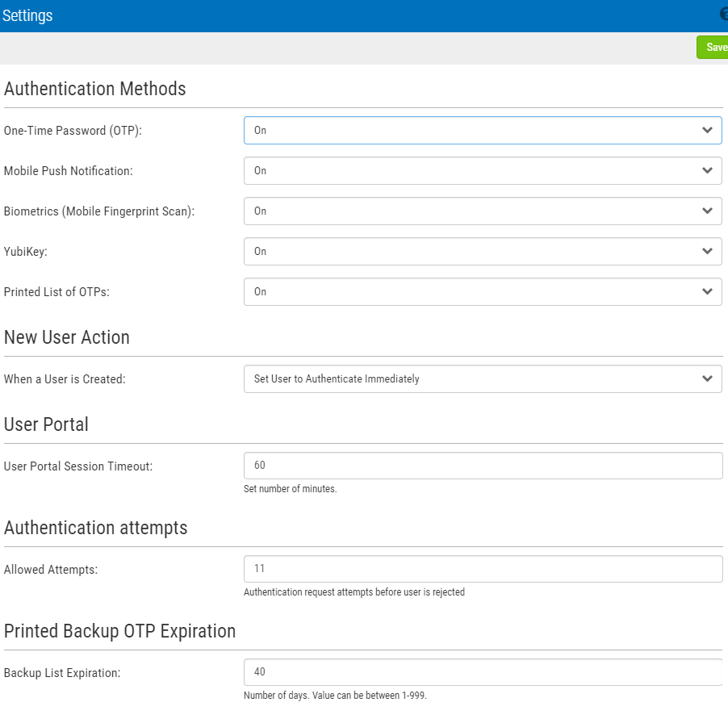This screenshot has height=719, width=728.
Task: Click the 'Allowed Attempts:' label text
Action: (50, 570)
